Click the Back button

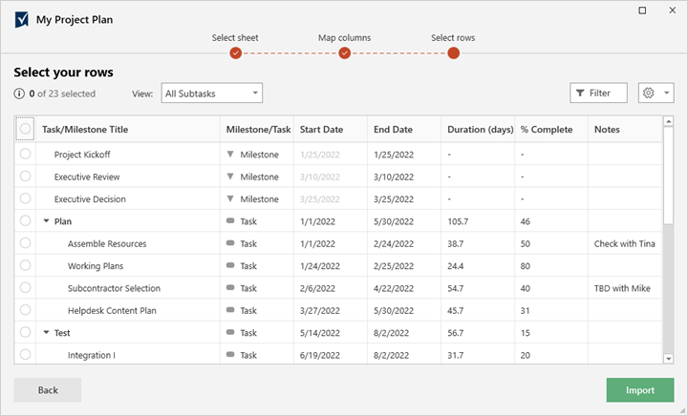pos(47,390)
